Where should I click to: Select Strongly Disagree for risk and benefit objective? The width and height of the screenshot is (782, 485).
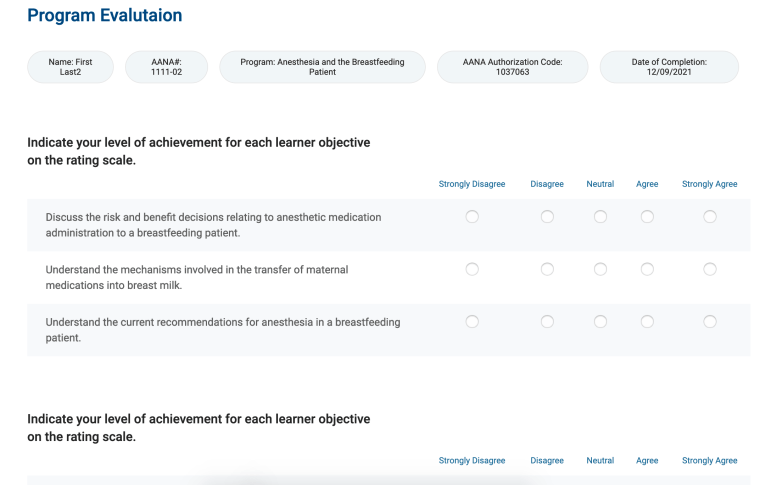click(x=472, y=217)
